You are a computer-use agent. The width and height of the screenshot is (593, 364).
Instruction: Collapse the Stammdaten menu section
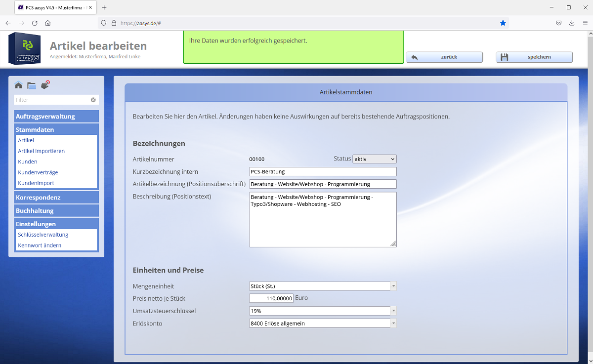pos(56,129)
